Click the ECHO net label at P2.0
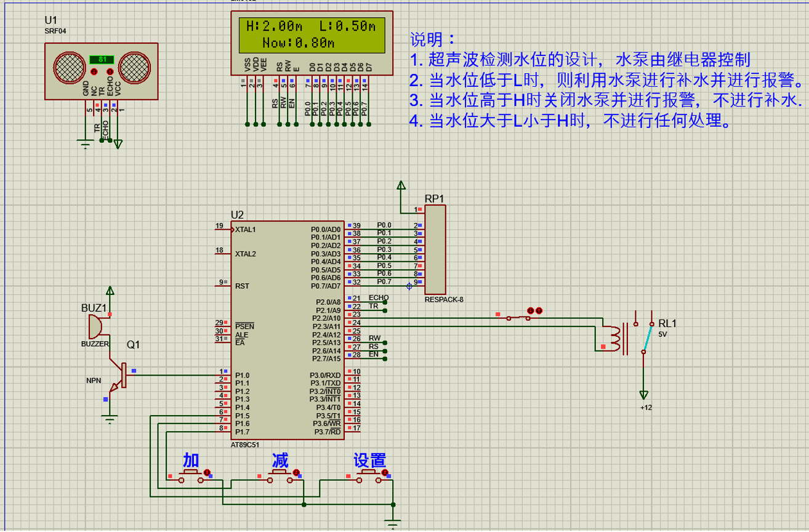 pyautogui.click(x=379, y=297)
